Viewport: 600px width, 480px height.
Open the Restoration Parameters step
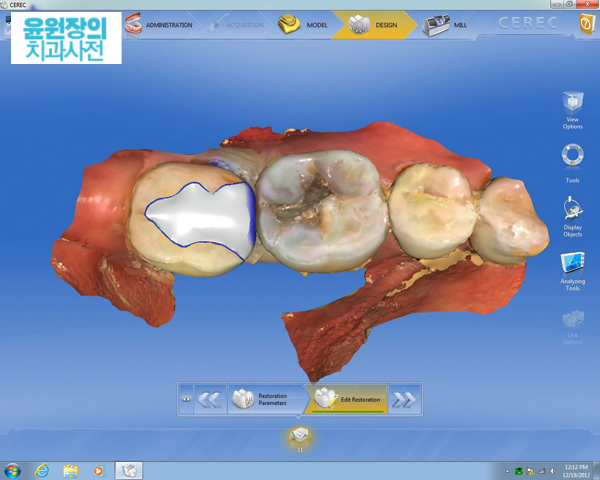(262, 399)
